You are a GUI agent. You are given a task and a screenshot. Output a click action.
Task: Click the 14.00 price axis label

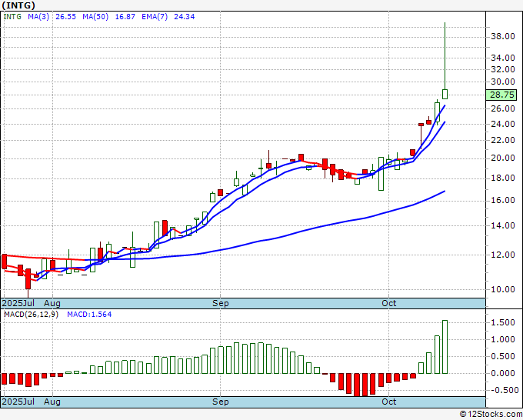(x=503, y=226)
